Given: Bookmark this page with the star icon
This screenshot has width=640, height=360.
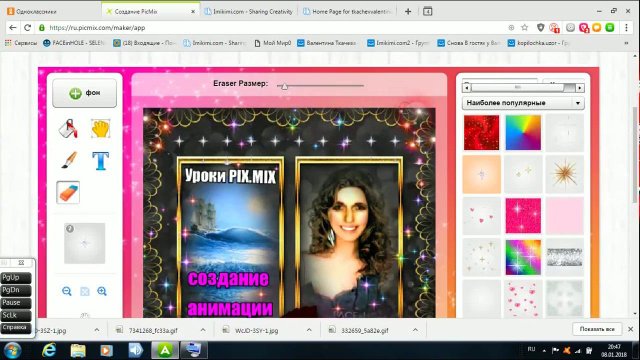Looking at the screenshot, I should tap(525, 28).
